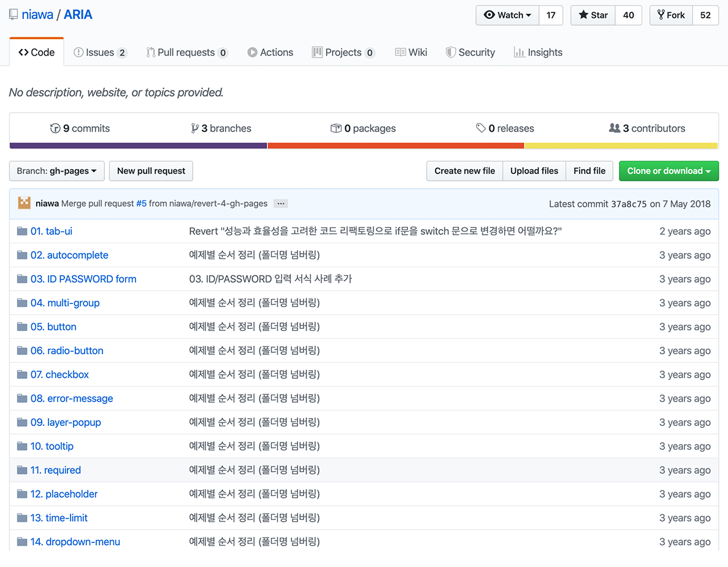728x567 pixels.
Task: Open the niawa owner link in title
Action: [37, 15]
